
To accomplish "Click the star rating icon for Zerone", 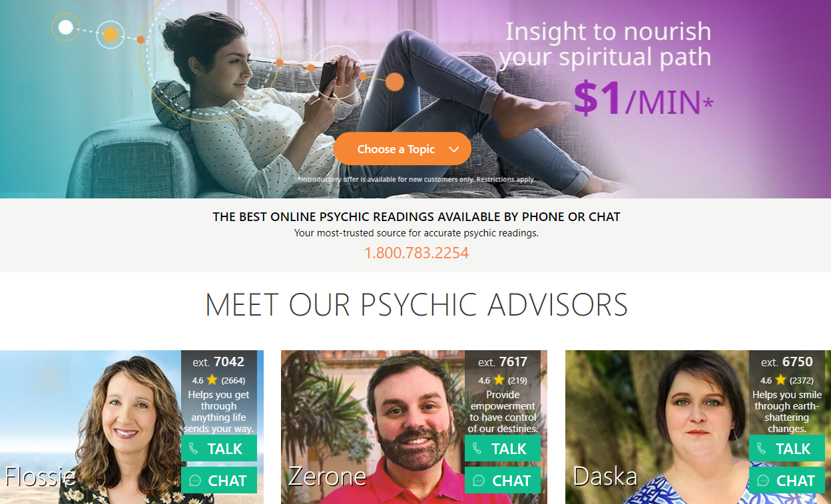I will [499, 380].
